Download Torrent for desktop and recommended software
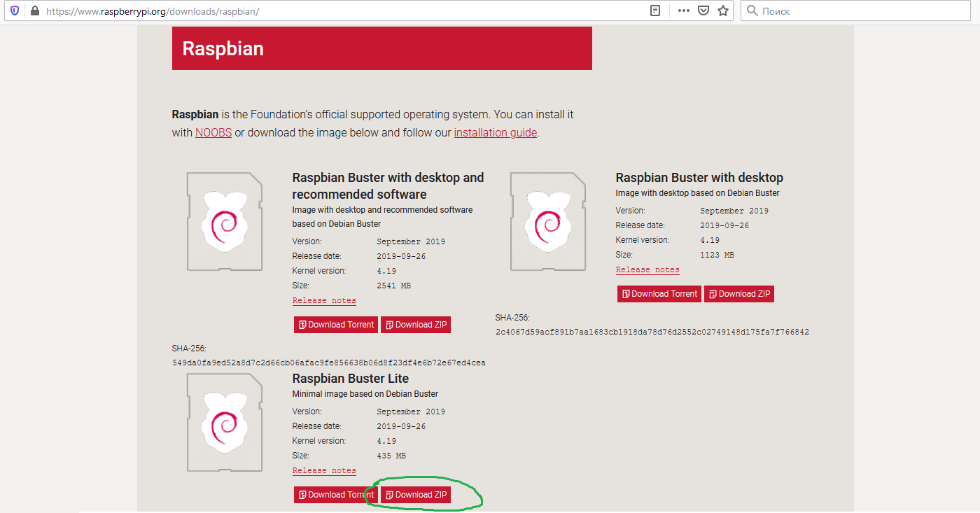 336,325
